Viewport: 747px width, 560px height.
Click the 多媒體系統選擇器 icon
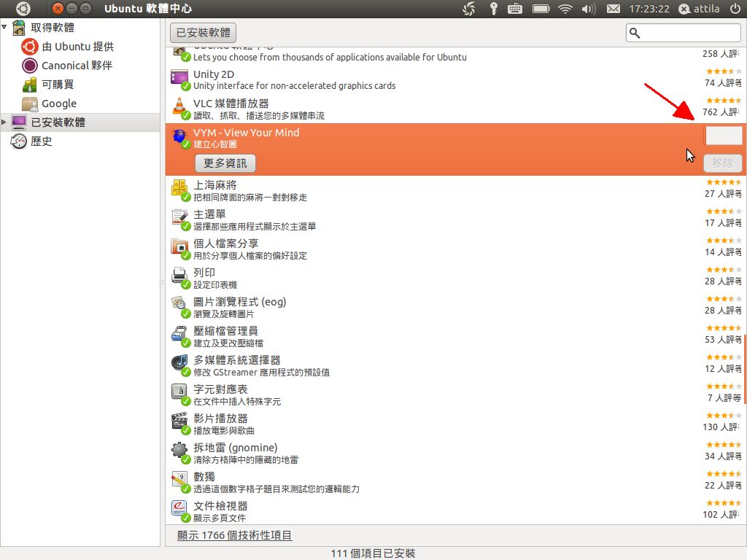click(x=179, y=364)
